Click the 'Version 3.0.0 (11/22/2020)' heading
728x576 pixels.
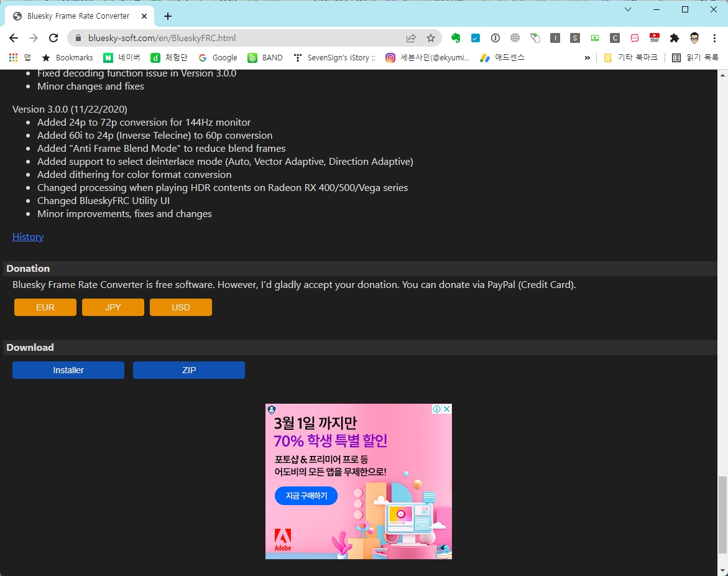tap(70, 109)
